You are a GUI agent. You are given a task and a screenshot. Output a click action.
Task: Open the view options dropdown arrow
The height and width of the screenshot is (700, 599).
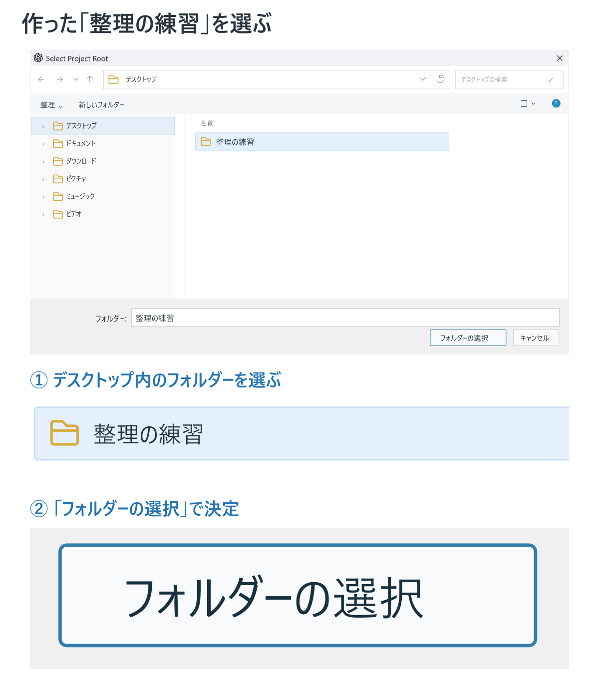coord(533,104)
